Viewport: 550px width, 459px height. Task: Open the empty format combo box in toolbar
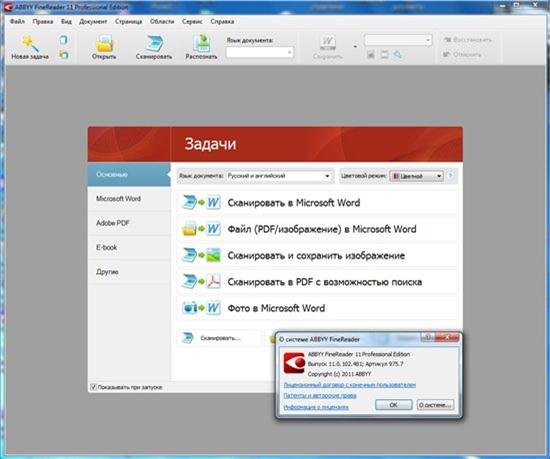(x=398, y=40)
